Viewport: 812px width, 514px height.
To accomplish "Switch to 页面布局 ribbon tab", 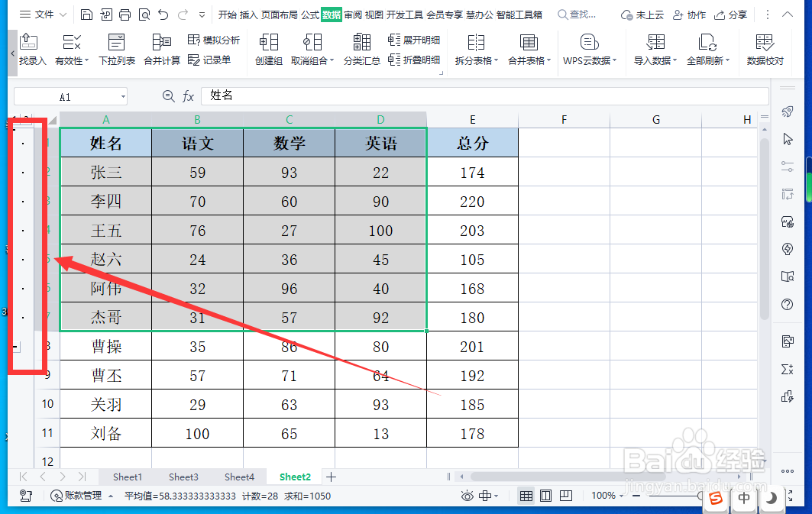I will coord(279,15).
